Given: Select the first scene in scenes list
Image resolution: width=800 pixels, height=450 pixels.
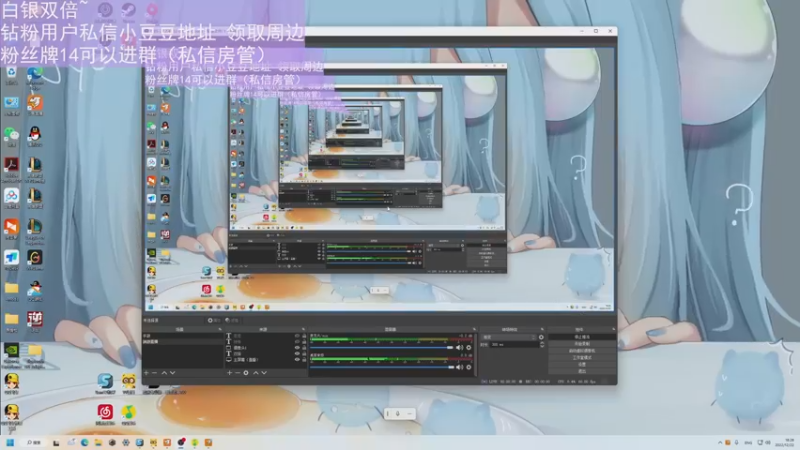Looking at the screenshot, I should tap(183, 336).
